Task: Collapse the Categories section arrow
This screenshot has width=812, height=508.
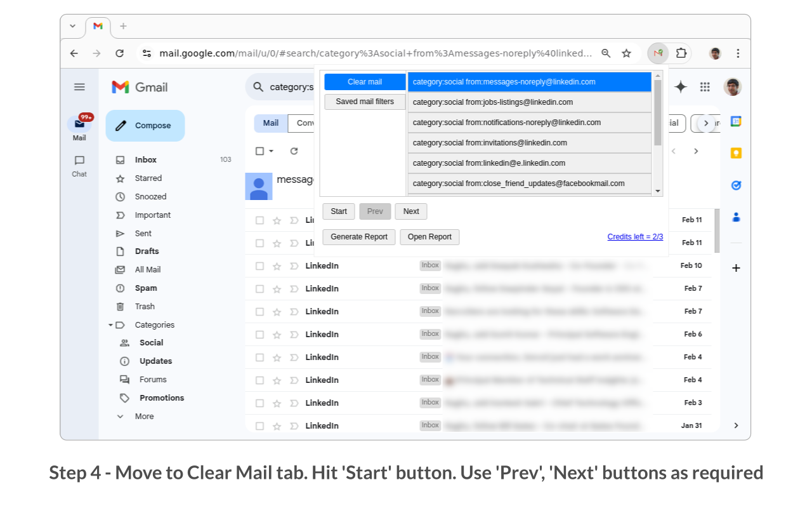Action: click(110, 325)
